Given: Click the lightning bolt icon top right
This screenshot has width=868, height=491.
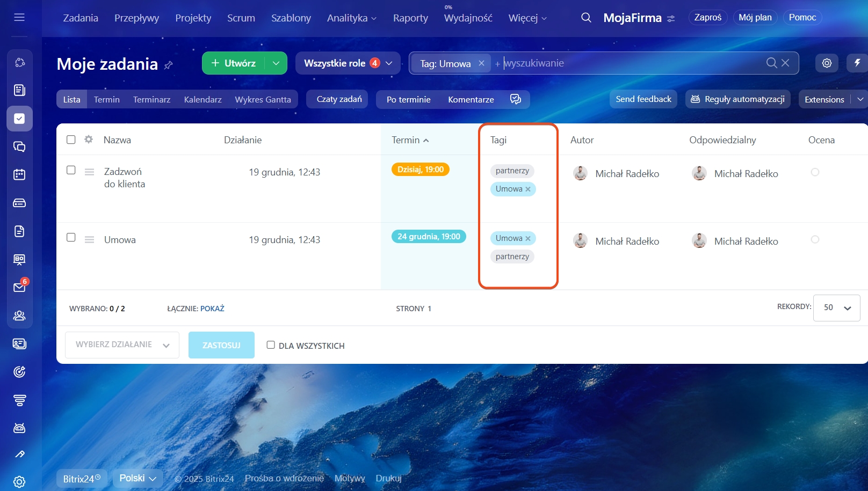Looking at the screenshot, I should pos(857,63).
